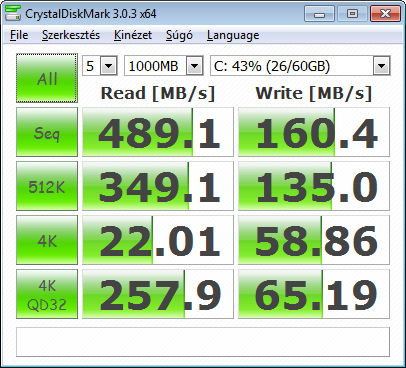Click the empty comment field at bottom
This screenshot has height=368, width=406.
[x=203, y=342]
